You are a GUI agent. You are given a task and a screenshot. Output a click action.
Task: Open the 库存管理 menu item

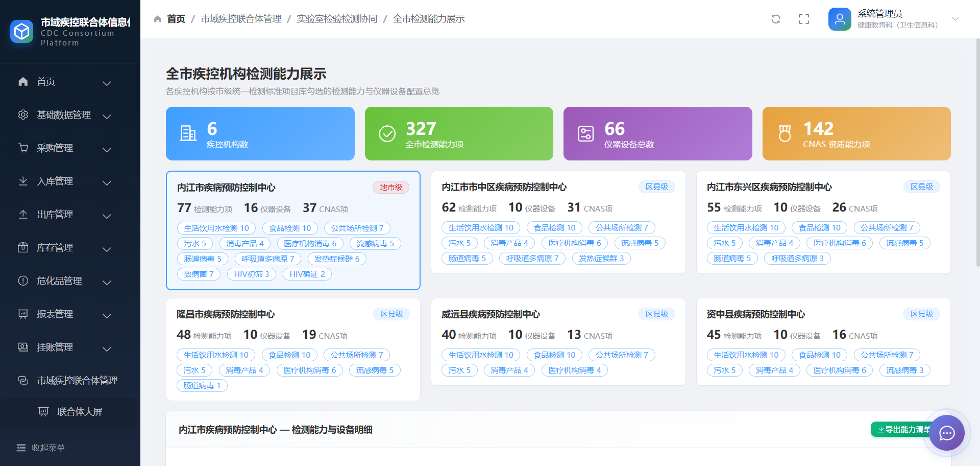[x=70, y=247]
